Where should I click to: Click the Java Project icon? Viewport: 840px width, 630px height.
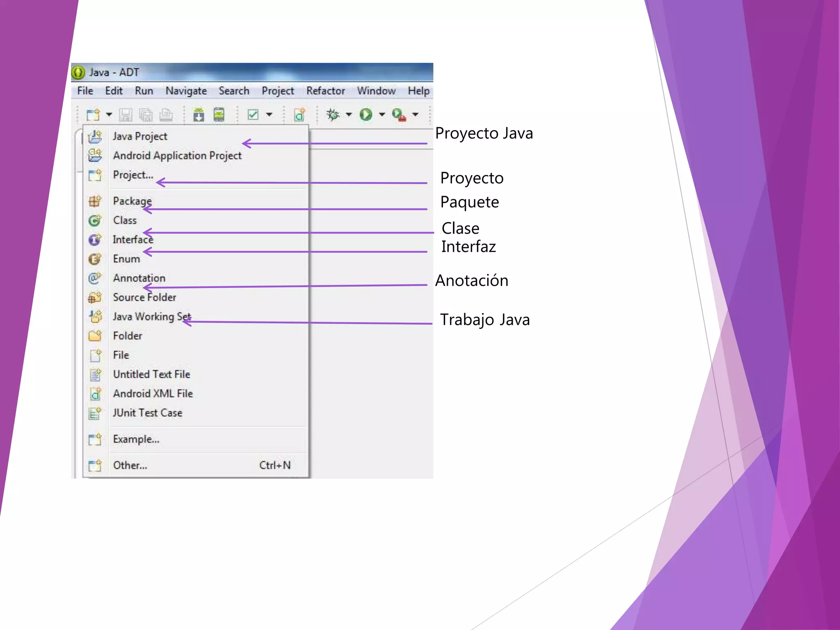pos(95,136)
